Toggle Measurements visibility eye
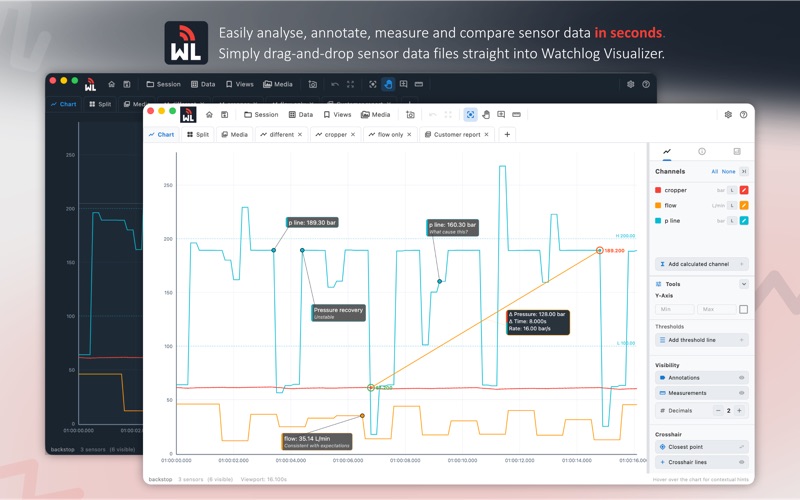Screen dimensions: 800x500 [741, 393]
